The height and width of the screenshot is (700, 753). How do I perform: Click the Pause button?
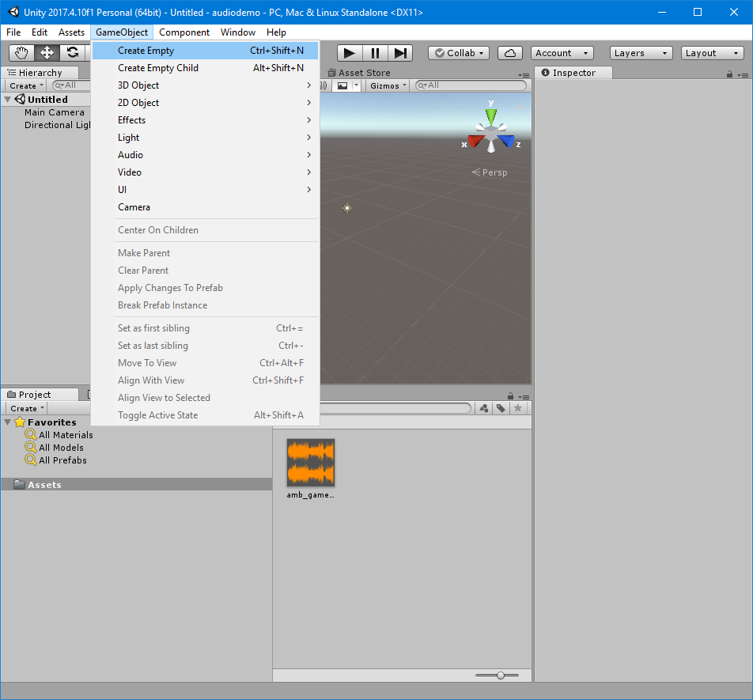pyautogui.click(x=375, y=53)
